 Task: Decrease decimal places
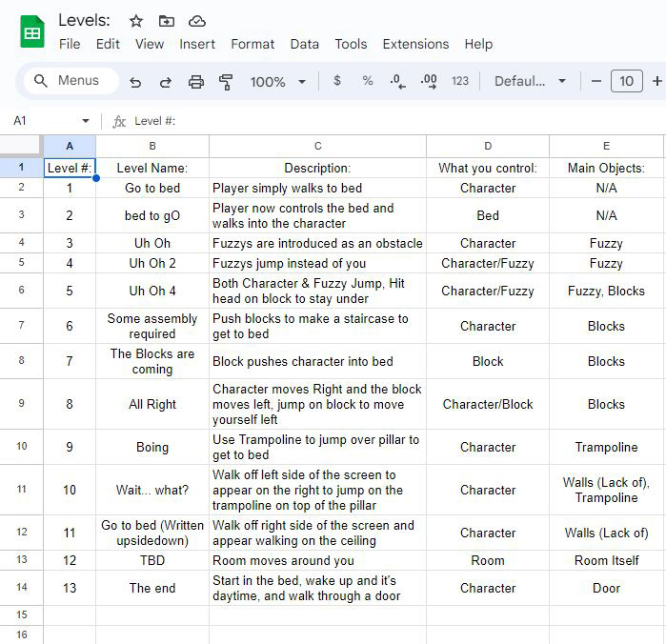click(397, 81)
